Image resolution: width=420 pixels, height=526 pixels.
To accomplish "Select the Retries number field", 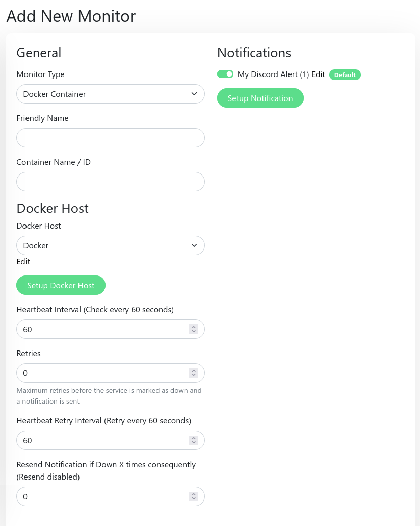I will [x=102, y=373].
